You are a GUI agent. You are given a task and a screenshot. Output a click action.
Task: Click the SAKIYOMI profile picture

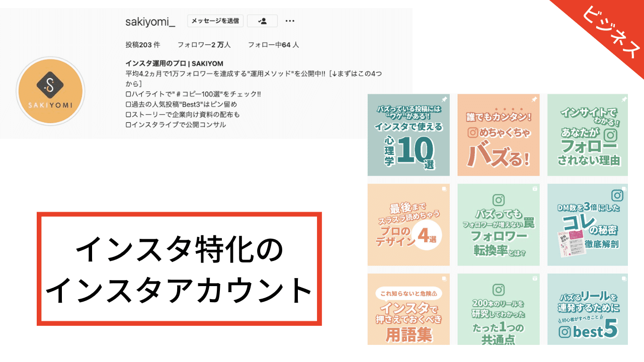point(50,91)
